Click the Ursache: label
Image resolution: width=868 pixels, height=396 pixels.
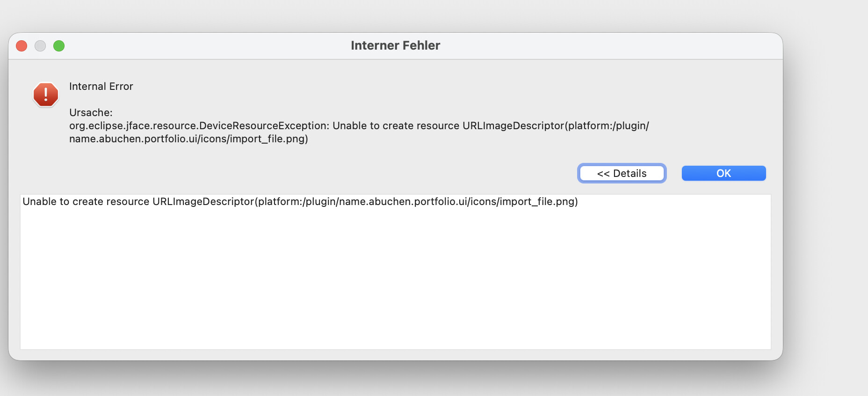coord(91,113)
